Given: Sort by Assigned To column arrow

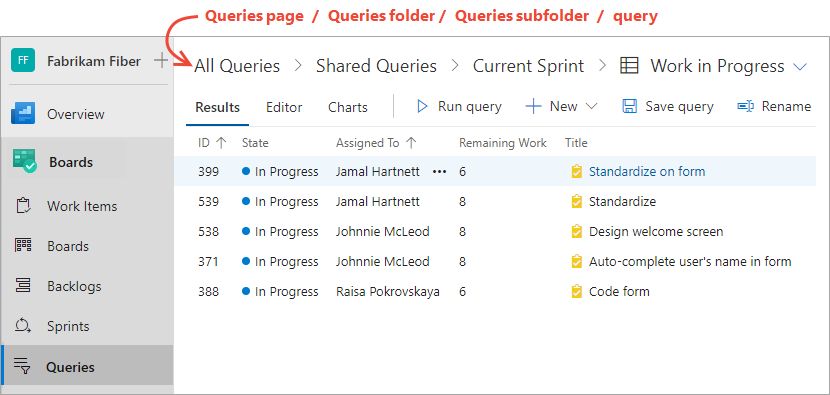Looking at the screenshot, I should point(411,142).
